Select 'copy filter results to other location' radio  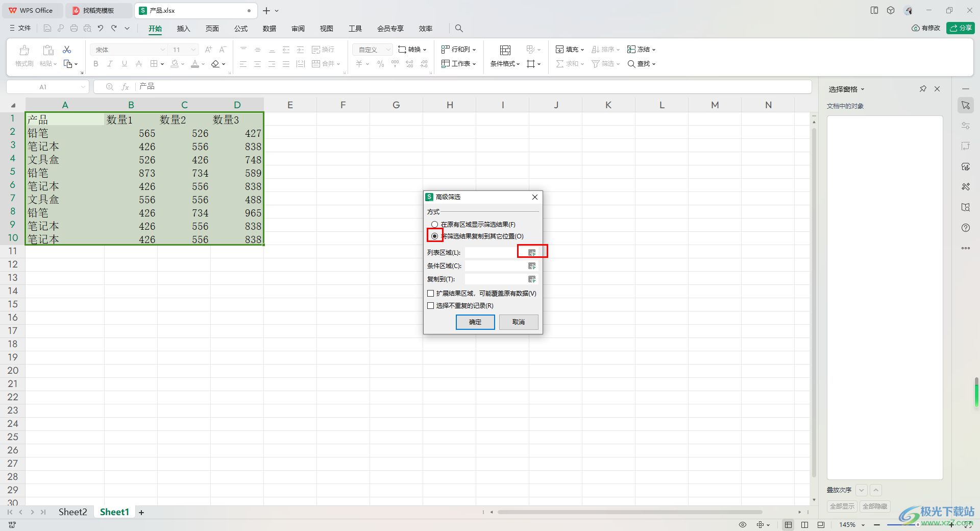(434, 236)
